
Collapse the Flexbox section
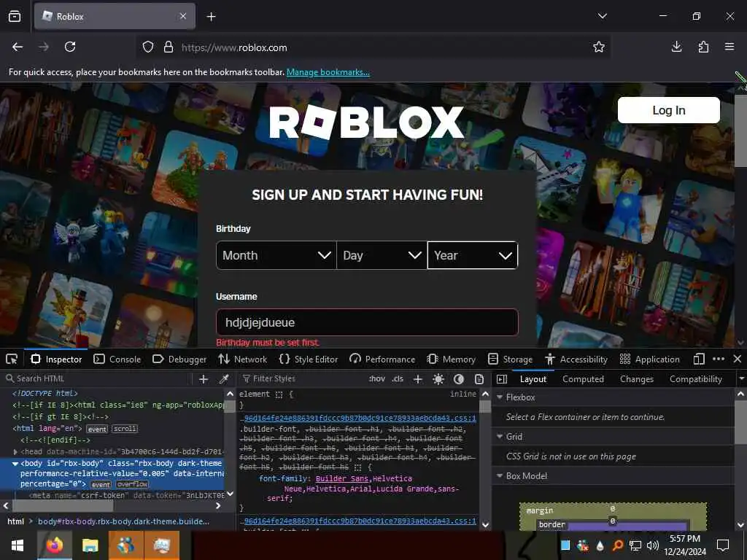[x=500, y=397]
